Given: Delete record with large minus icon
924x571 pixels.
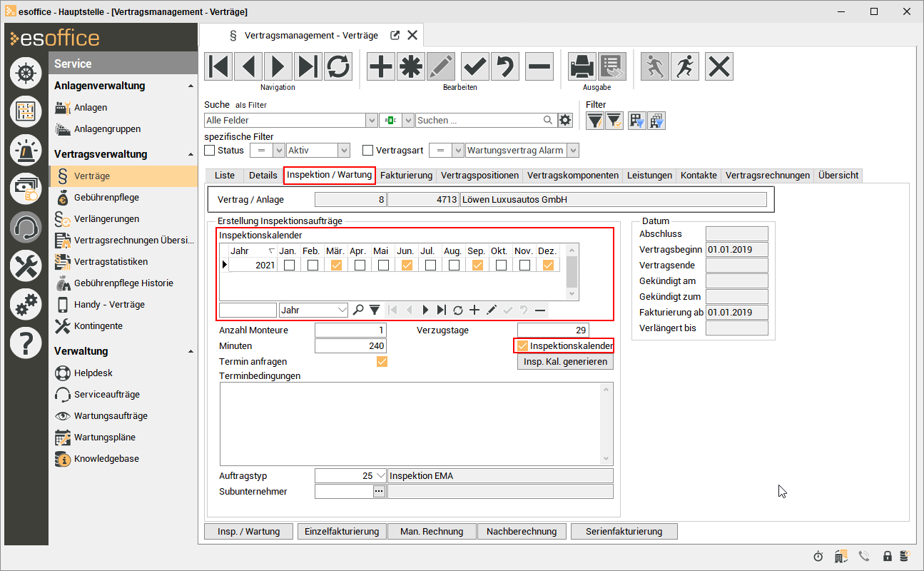Looking at the screenshot, I should pyautogui.click(x=539, y=66).
